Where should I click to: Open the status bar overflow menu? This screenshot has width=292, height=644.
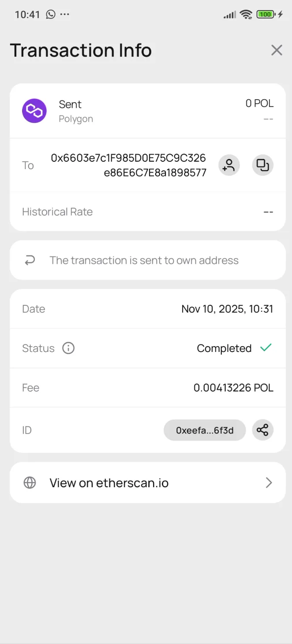(x=65, y=15)
